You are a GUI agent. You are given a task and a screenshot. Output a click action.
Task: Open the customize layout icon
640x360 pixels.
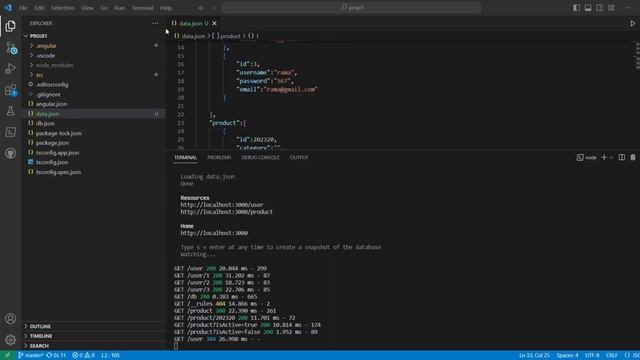point(611,8)
